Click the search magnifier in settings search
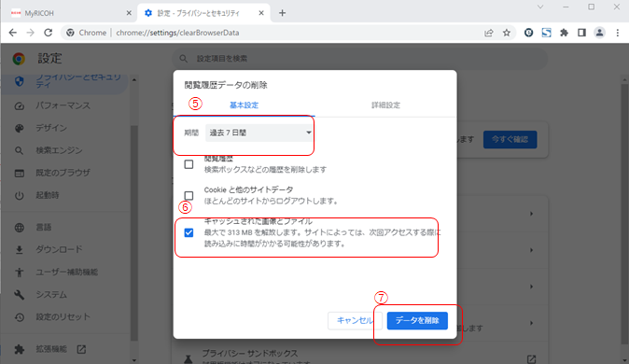 [x=183, y=59]
